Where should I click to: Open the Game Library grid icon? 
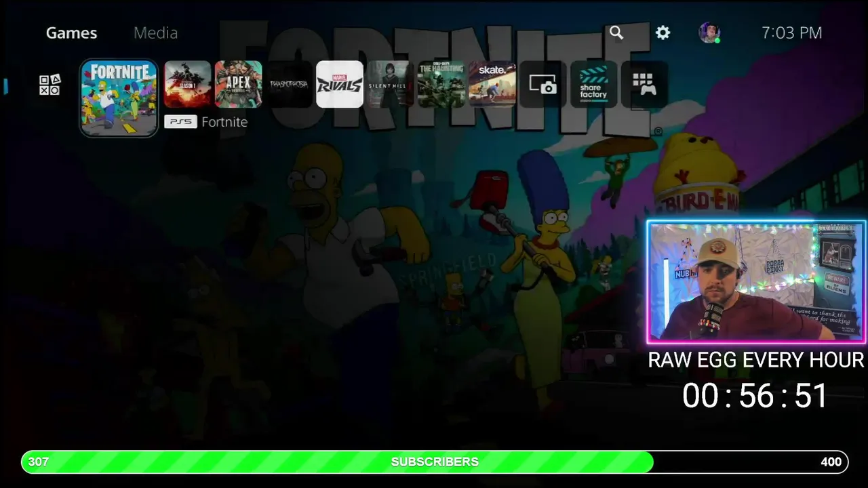point(644,84)
